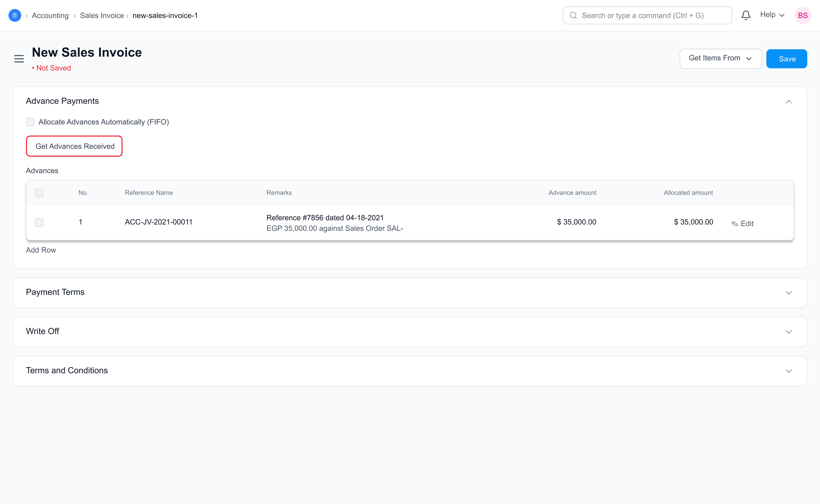Click the Advance amount column header

point(572,193)
